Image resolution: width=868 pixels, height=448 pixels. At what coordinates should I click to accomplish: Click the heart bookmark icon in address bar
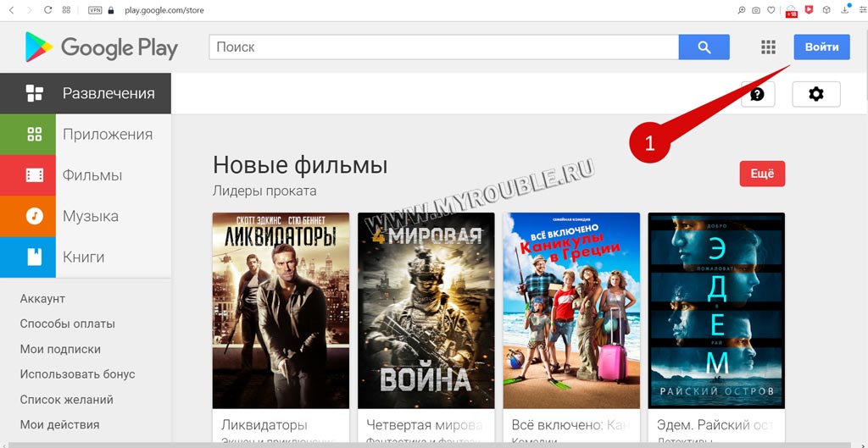pyautogui.click(x=771, y=10)
